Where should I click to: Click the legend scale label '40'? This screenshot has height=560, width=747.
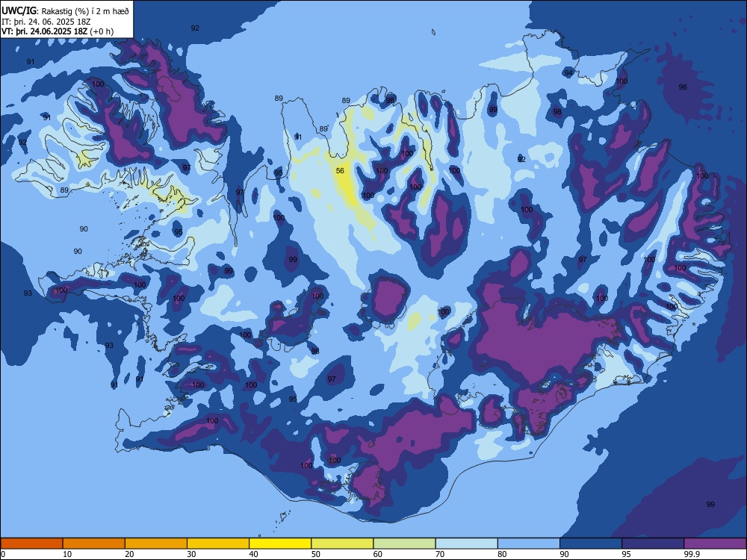(253, 554)
